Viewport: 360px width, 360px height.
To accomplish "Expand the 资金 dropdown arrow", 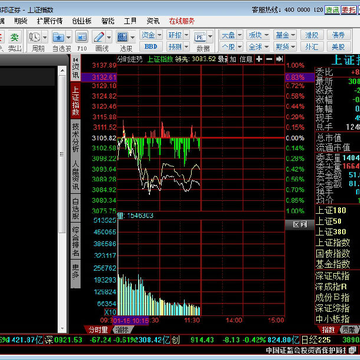I will [159, 35].
